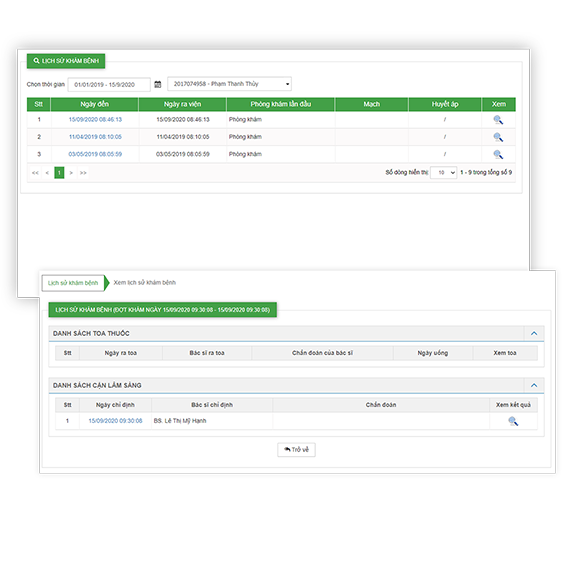Screen dimensions: 570x570
Task: Open calendar picker icon beside date range
Action: tap(157, 84)
